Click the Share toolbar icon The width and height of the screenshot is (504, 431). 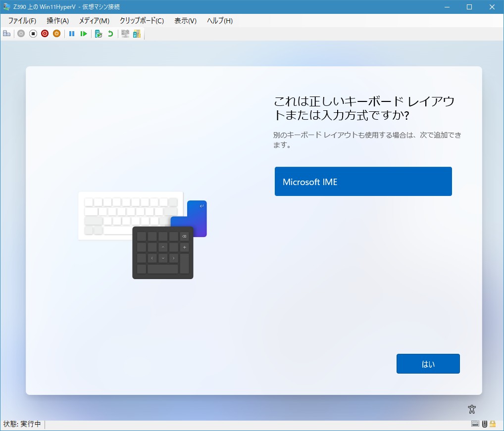(137, 33)
